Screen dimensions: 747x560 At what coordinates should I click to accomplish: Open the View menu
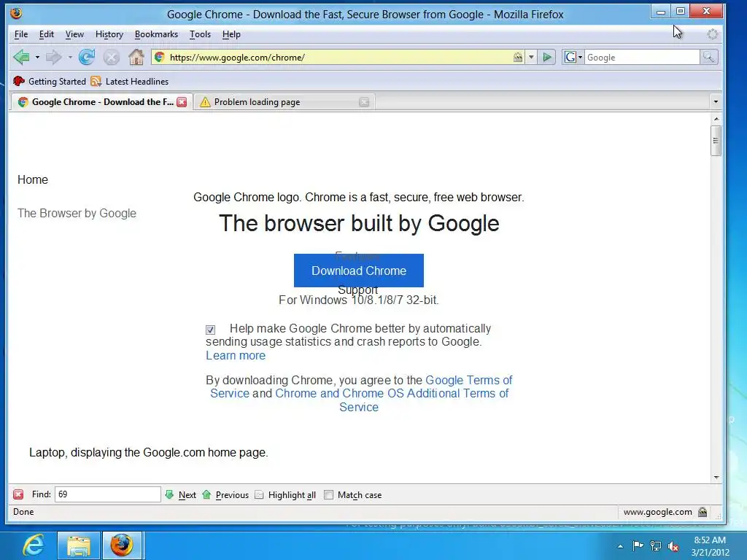click(74, 34)
